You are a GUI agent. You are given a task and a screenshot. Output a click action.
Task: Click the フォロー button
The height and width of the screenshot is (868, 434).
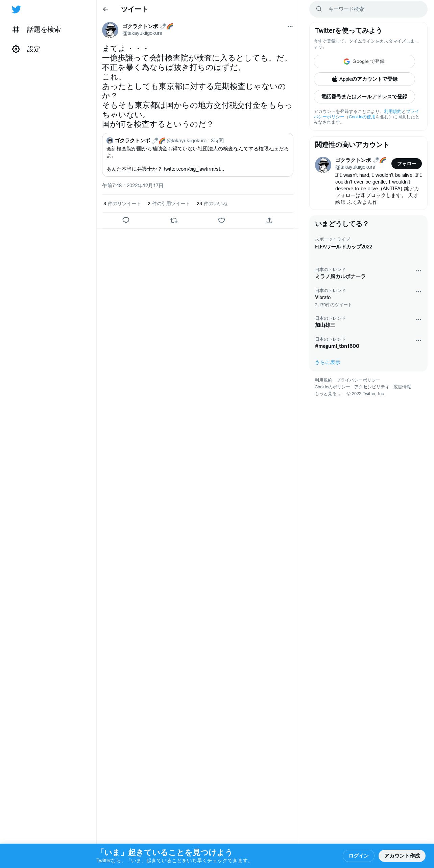coord(406,164)
